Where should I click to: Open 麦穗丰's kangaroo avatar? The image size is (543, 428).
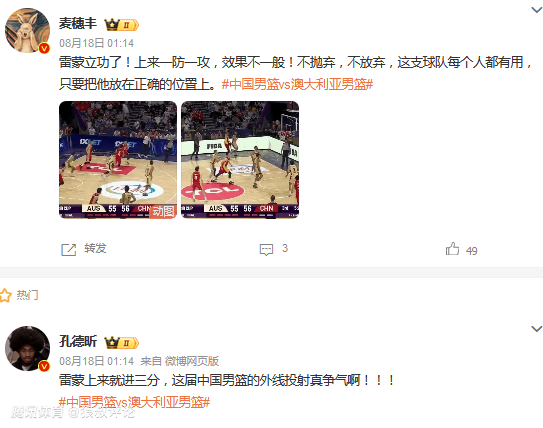click(27, 30)
